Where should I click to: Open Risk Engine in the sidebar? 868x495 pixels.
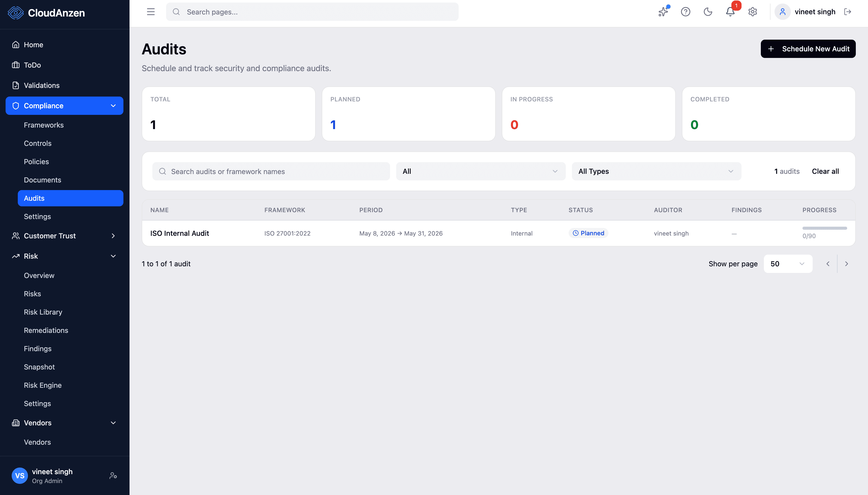[x=42, y=385]
